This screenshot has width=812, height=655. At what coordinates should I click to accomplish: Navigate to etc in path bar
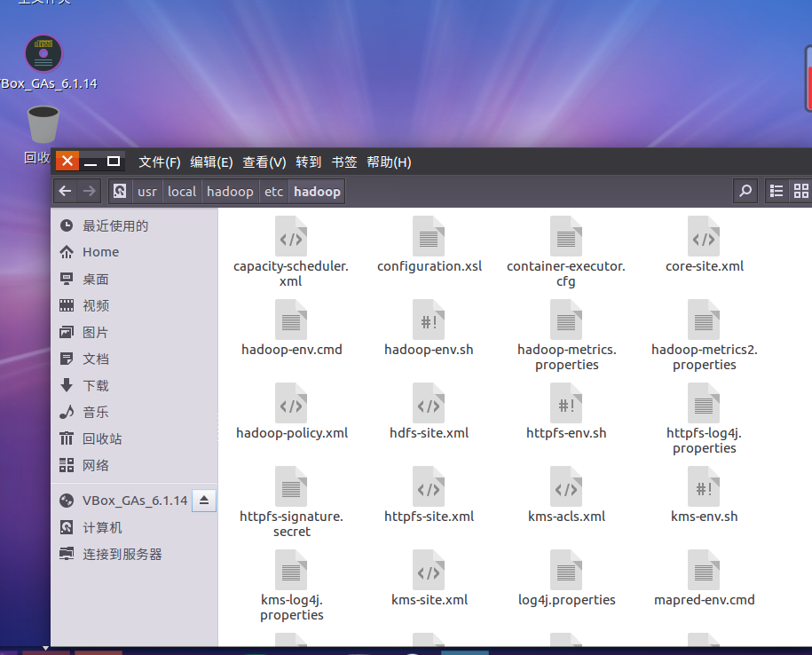click(274, 191)
